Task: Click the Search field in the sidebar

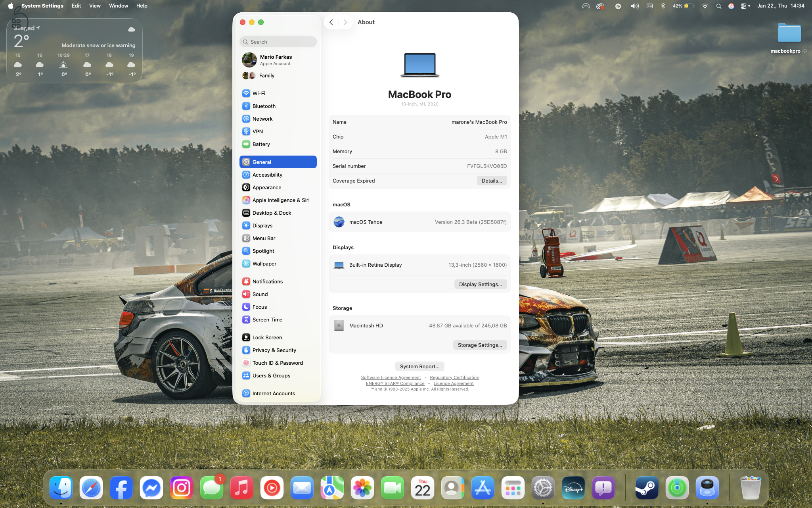Action: point(278,41)
